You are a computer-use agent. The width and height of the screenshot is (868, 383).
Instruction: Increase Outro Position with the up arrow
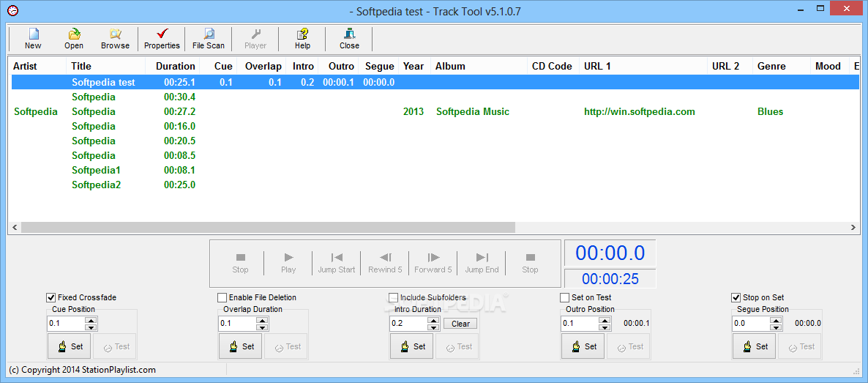click(x=605, y=320)
